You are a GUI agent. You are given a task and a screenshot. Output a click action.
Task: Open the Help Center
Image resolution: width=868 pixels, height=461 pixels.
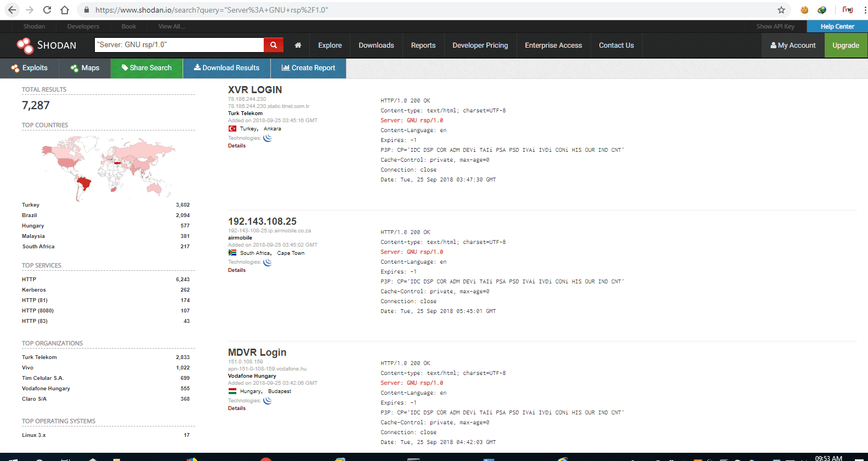tap(837, 26)
